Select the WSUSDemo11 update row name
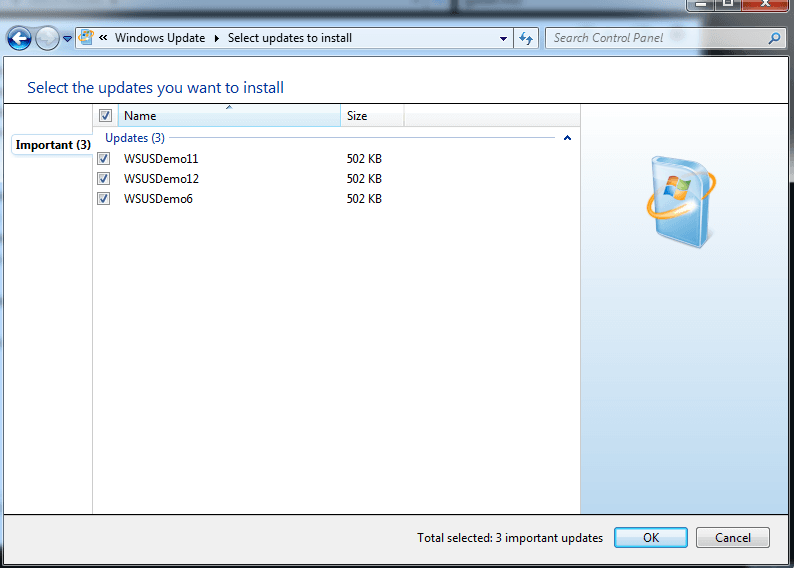The width and height of the screenshot is (794, 568). 161,158
